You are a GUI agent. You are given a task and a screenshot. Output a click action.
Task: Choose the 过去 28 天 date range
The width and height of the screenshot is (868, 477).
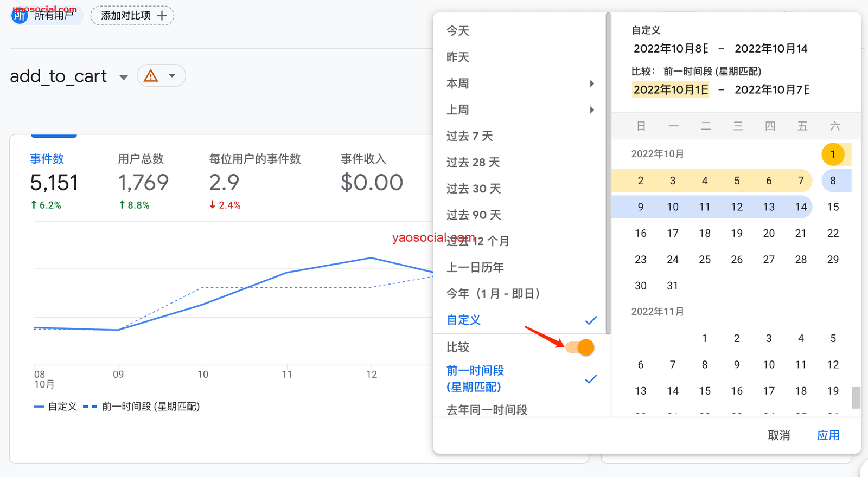(473, 163)
